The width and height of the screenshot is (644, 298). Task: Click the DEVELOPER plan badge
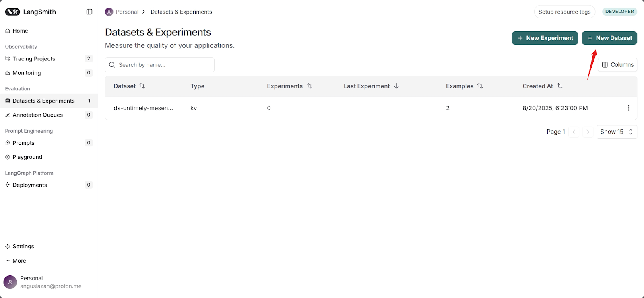(x=619, y=12)
